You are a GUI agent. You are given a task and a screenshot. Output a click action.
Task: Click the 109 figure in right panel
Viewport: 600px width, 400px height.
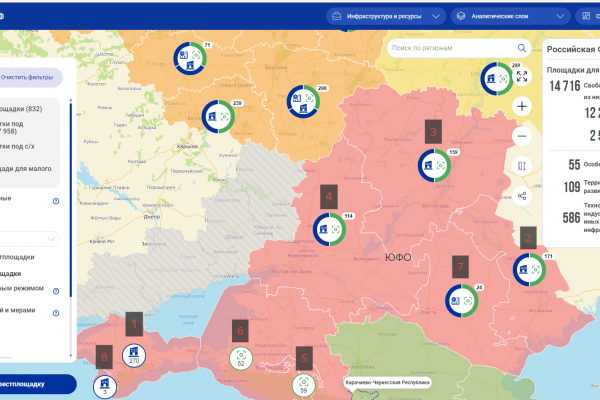click(572, 187)
